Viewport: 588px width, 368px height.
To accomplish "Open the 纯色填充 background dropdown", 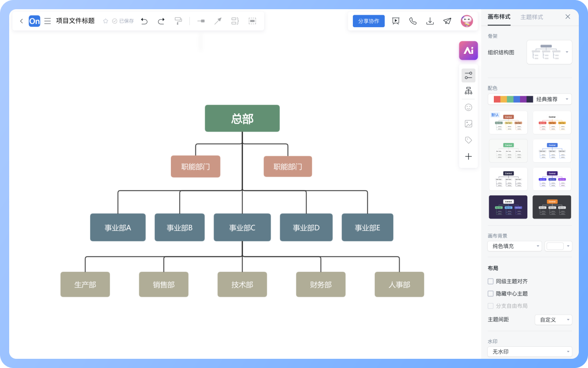I will [514, 246].
